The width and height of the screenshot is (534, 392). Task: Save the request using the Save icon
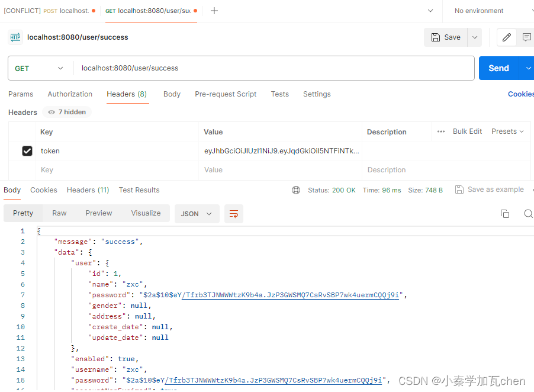445,37
